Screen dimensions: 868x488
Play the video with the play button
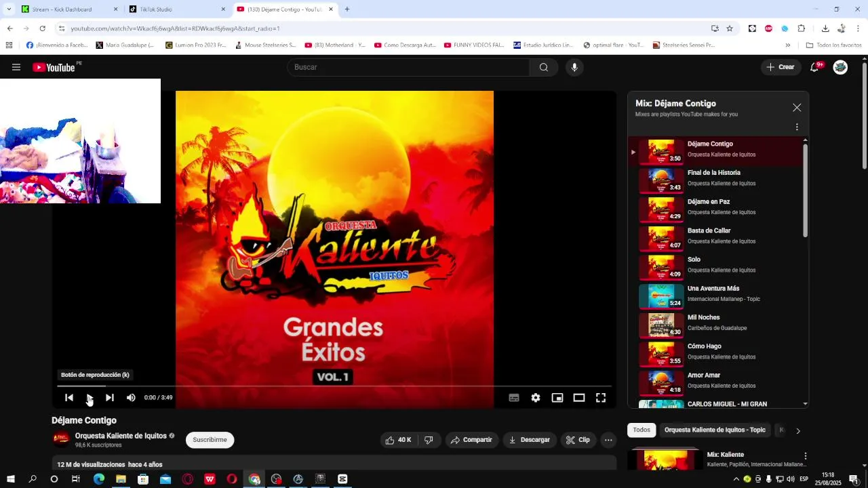(90, 398)
